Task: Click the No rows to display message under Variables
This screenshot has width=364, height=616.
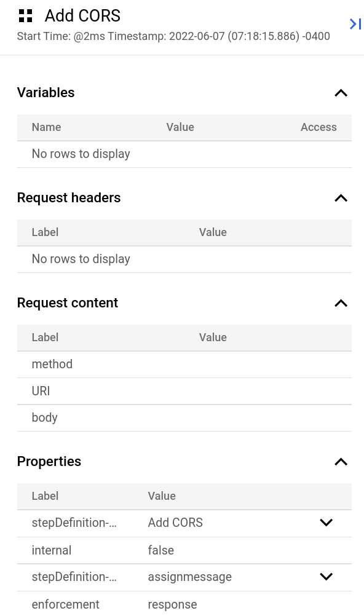Action: [81, 154]
